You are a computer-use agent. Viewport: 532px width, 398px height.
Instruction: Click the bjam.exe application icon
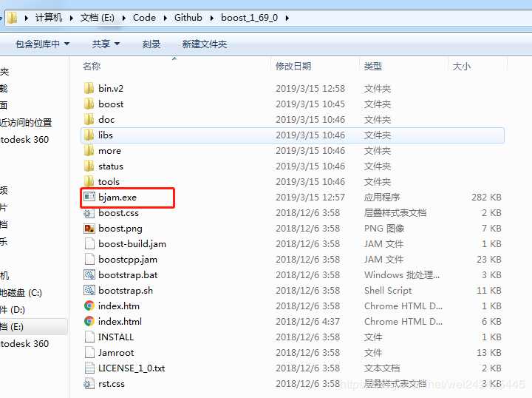(89, 197)
